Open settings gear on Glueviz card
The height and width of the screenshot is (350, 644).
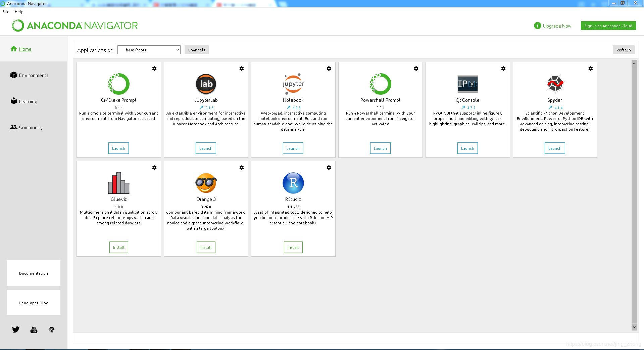pyautogui.click(x=154, y=168)
